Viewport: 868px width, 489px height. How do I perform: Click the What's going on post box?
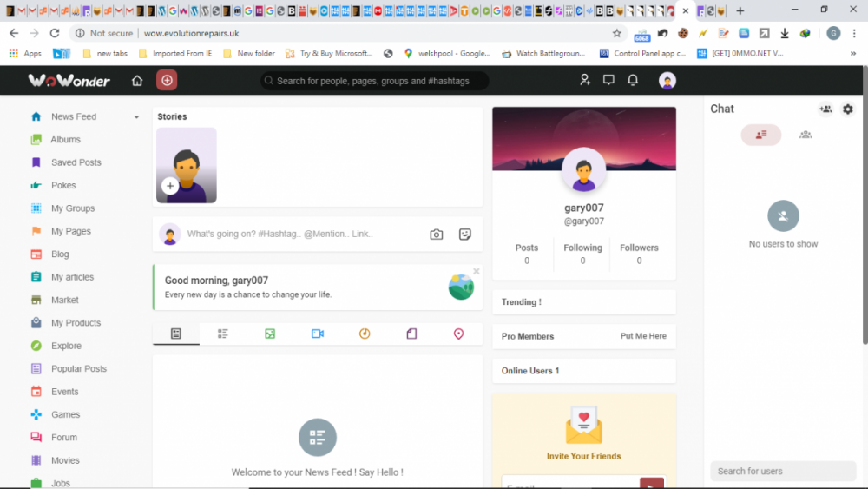coord(279,234)
